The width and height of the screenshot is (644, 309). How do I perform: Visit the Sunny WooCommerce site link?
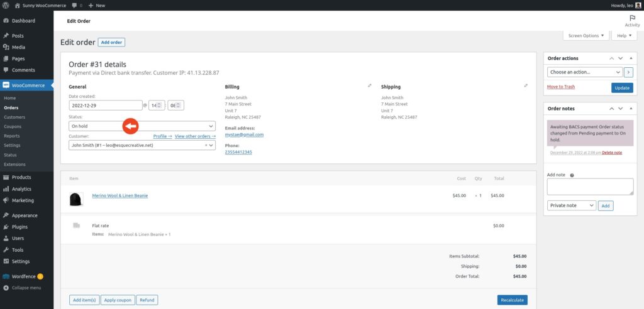[x=40, y=5]
